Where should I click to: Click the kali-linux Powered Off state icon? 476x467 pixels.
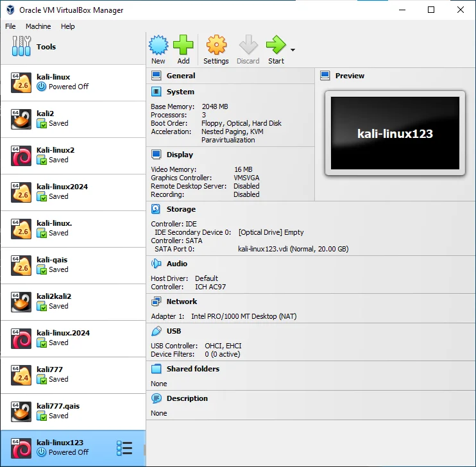42,87
